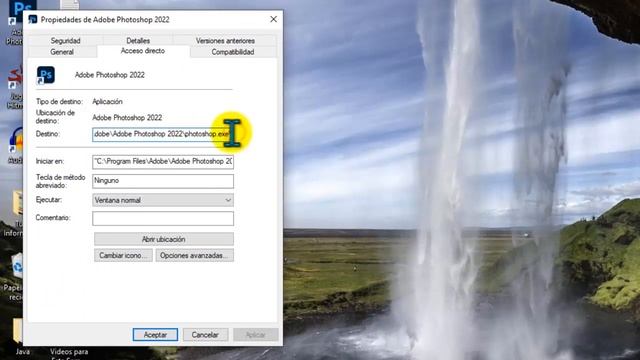Open Opciones avanzadas
Image resolution: width=640 pixels, height=360 pixels.
pos(194,256)
